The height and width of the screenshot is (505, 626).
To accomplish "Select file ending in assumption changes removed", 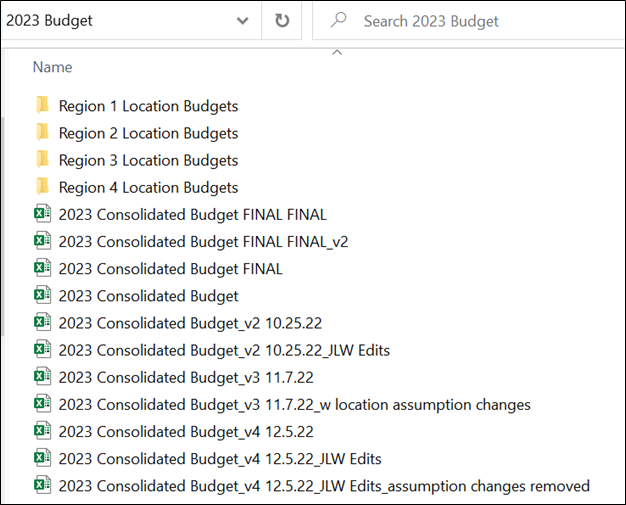I will pos(324,486).
